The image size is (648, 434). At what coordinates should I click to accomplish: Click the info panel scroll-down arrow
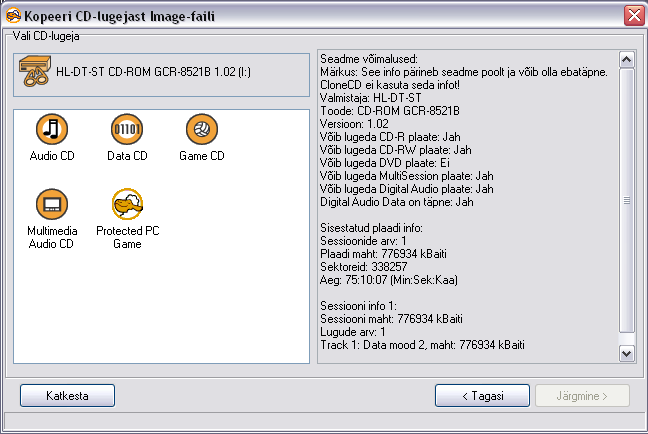[x=627, y=354]
